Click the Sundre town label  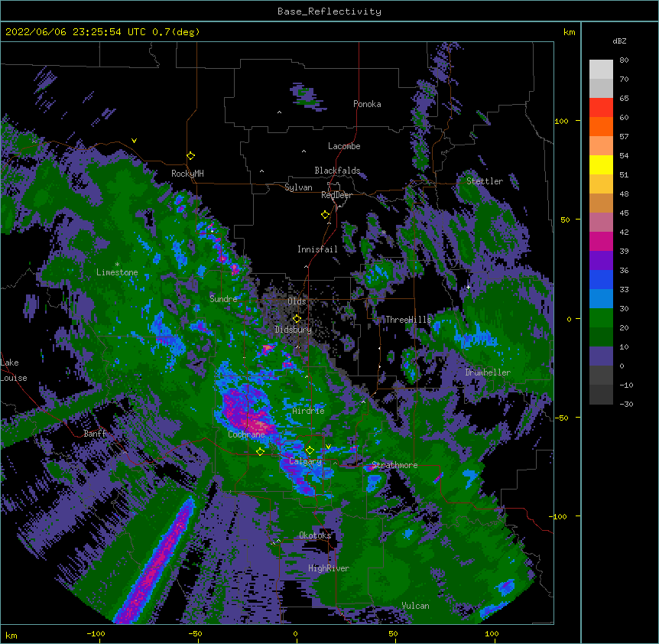(x=223, y=299)
